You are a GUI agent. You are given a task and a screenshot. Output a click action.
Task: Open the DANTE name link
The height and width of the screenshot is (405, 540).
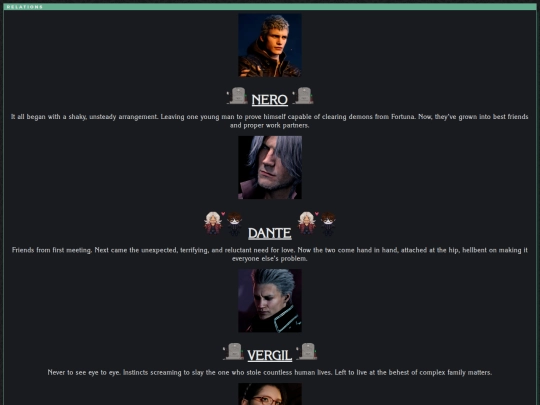point(270,233)
